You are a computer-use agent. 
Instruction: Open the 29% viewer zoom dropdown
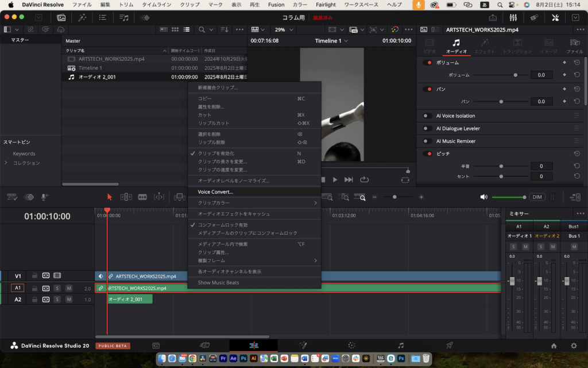(x=284, y=29)
